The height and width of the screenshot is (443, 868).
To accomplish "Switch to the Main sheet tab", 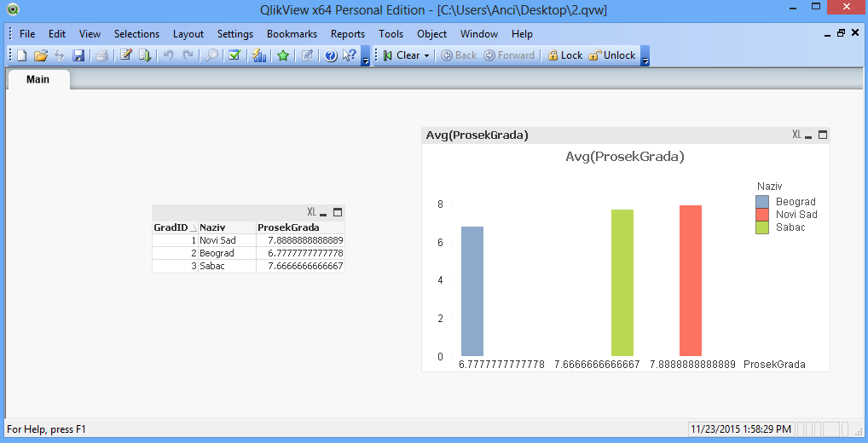I will coord(38,79).
